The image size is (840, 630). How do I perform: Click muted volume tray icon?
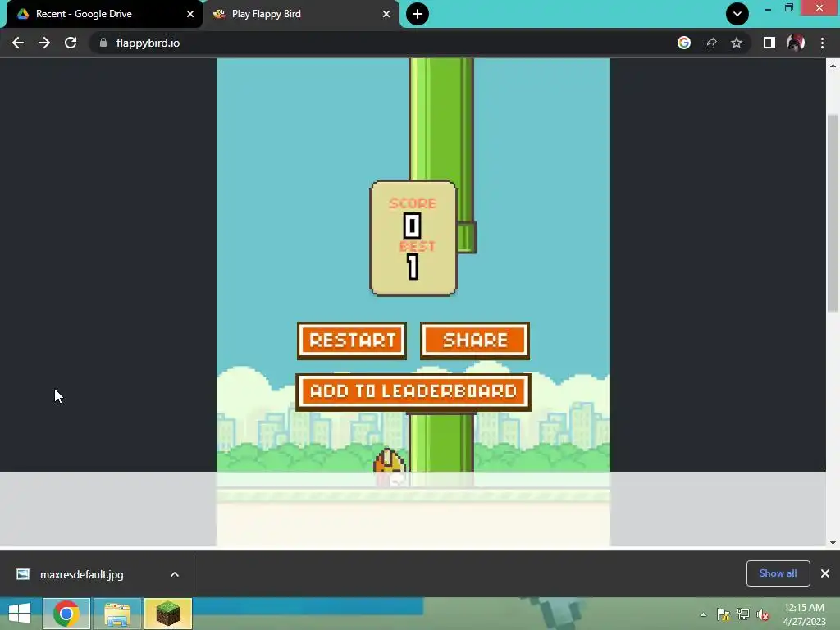pos(763,614)
